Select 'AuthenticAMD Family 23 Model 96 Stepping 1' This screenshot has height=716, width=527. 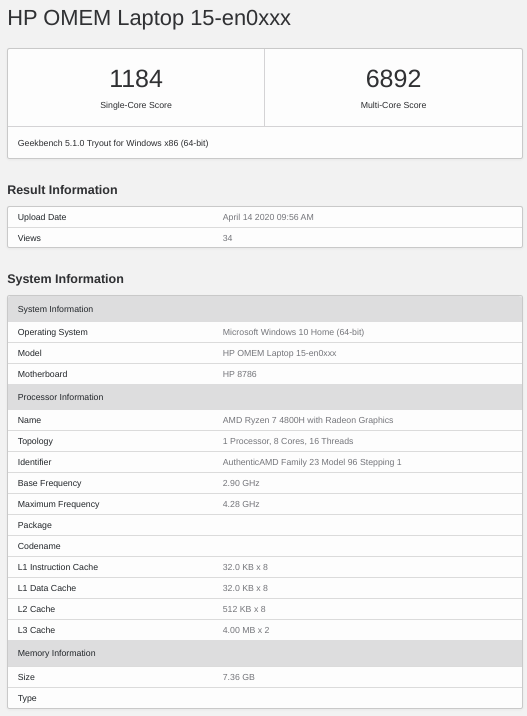[312, 462]
